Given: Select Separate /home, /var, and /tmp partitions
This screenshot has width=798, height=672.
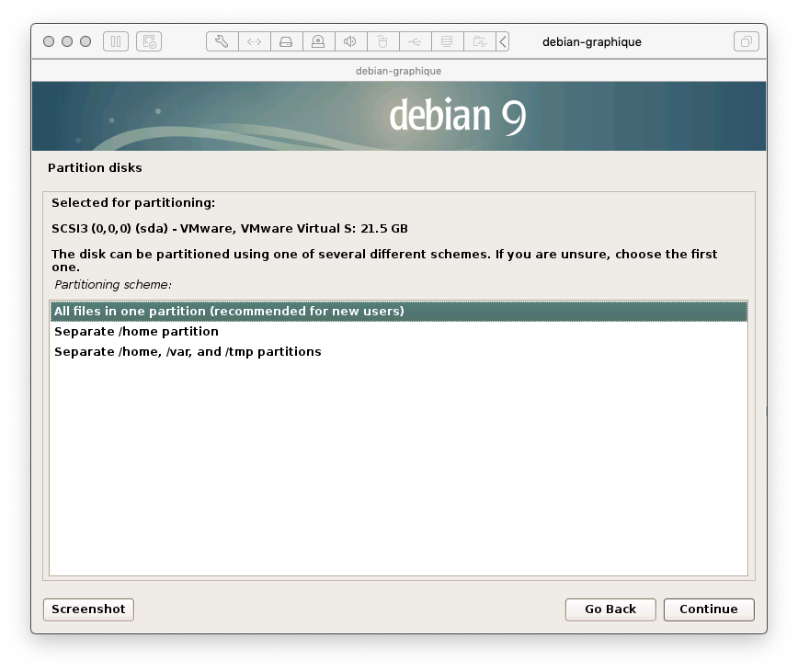Looking at the screenshot, I should [398, 352].
